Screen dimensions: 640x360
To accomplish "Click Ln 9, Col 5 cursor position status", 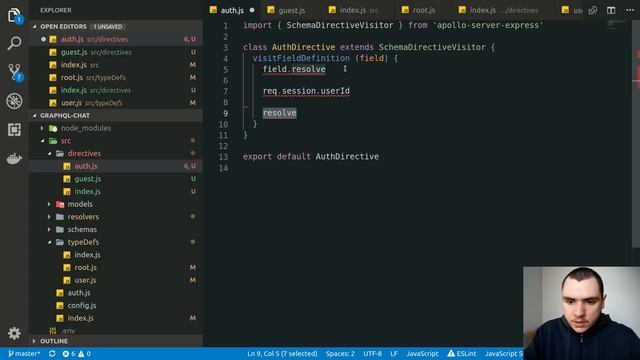I will (282, 353).
